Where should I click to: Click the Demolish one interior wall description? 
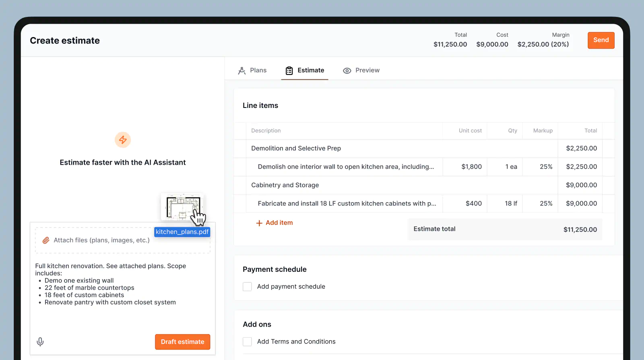tap(346, 167)
